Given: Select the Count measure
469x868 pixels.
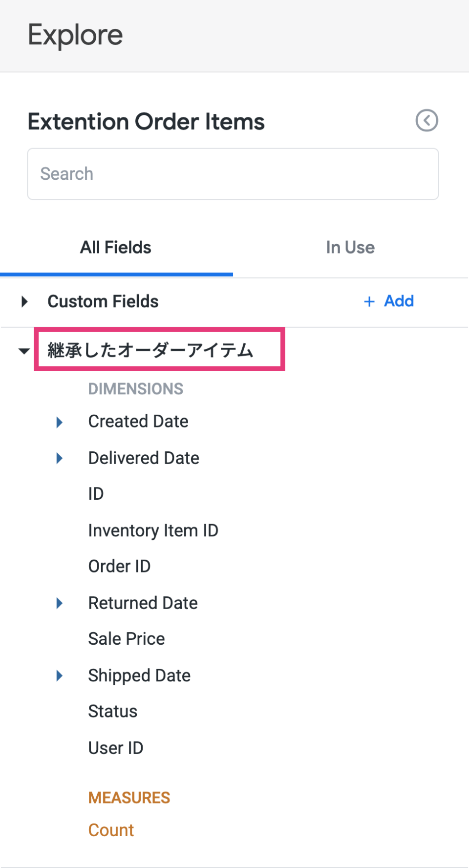Looking at the screenshot, I should pos(111,830).
